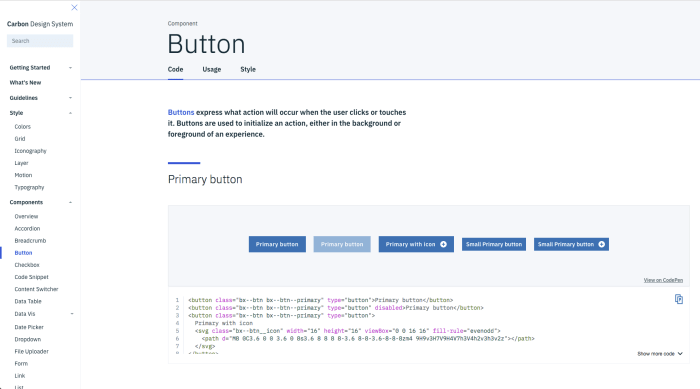Click the Primary button section heading
The width and height of the screenshot is (700, 389).
point(205,180)
